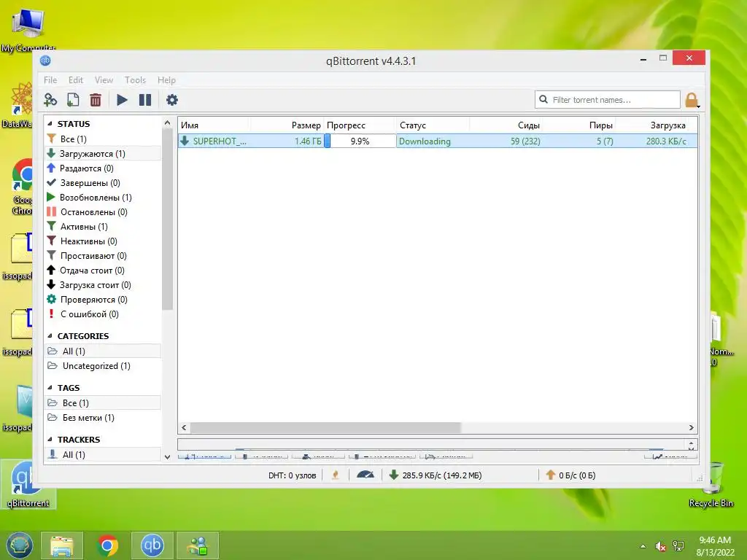Sort by the Прогресс column header
The image size is (747, 560).
pyautogui.click(x=360, y=125)
